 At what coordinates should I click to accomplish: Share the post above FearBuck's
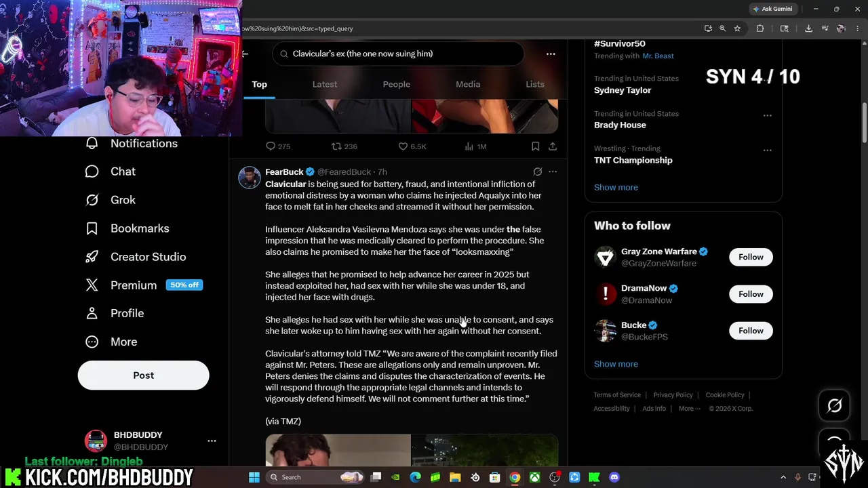coord(553,146)
